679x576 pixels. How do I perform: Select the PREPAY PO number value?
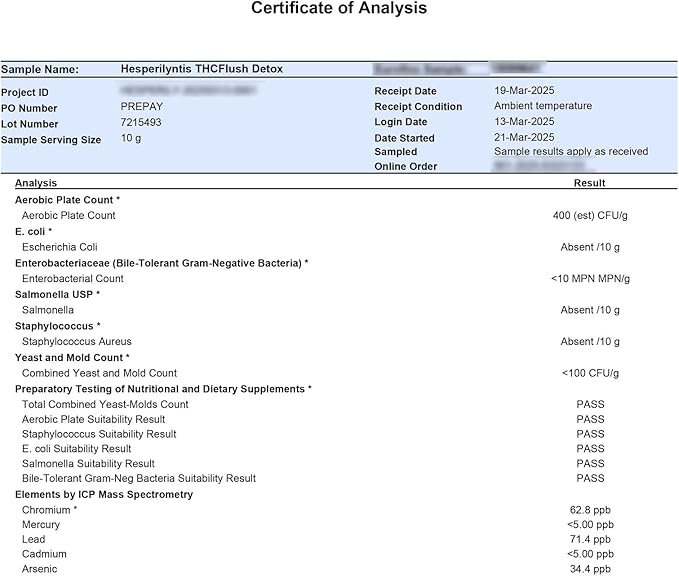click(141, 107)
